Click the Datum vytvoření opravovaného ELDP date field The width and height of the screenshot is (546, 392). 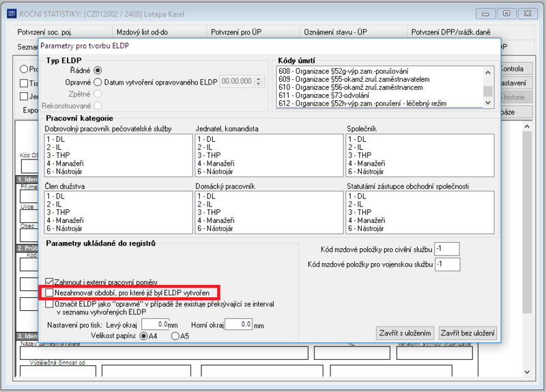237,81
